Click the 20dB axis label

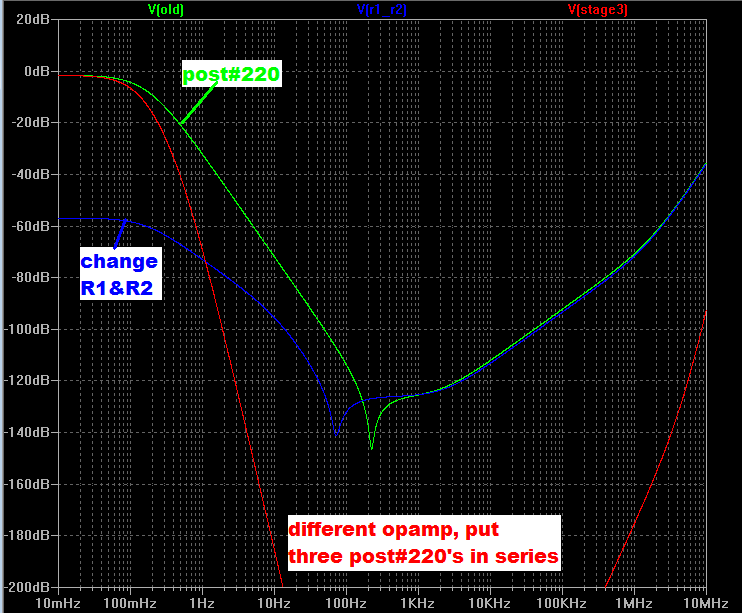pos(33,19)
